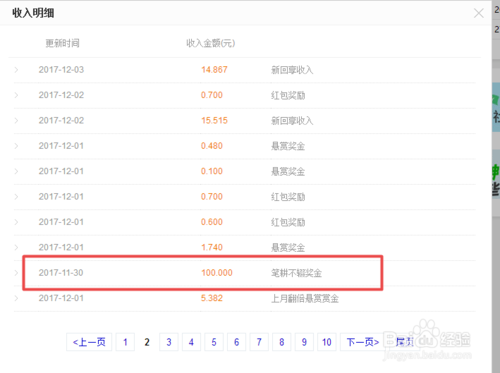
Task: Open page 8 of the list
Action: point(282,342)
